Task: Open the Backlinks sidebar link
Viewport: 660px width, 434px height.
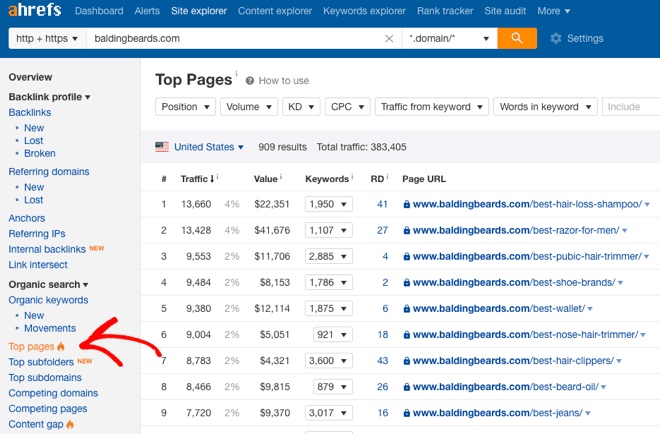Action: [30, 112]
